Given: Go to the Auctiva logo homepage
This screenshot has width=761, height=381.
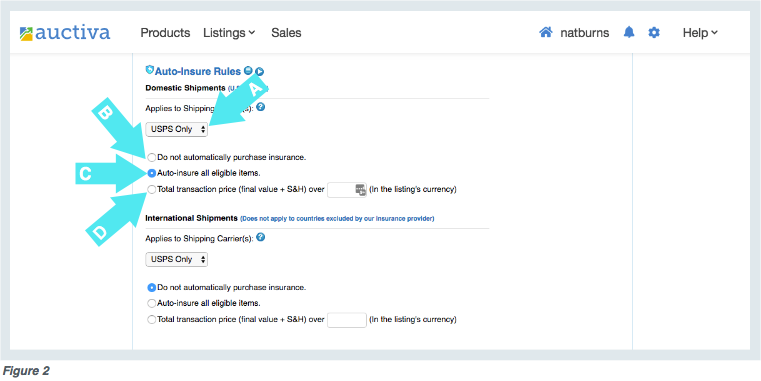Looking at the screenshot, I should coord(65,33).
